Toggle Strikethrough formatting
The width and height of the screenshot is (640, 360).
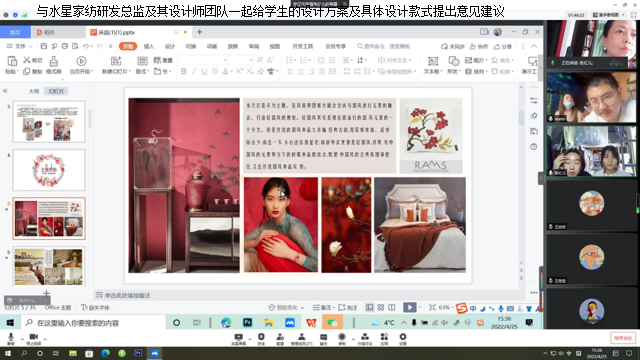[215, 71]
